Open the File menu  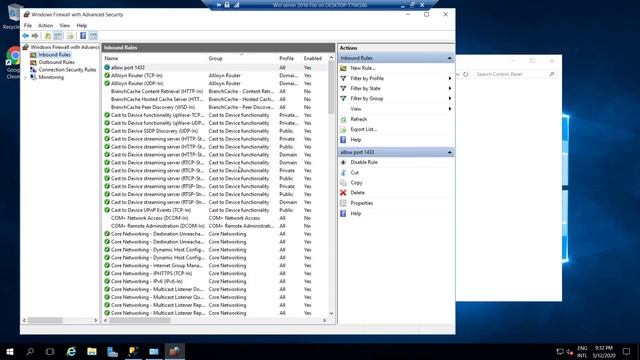click(28, 25)
